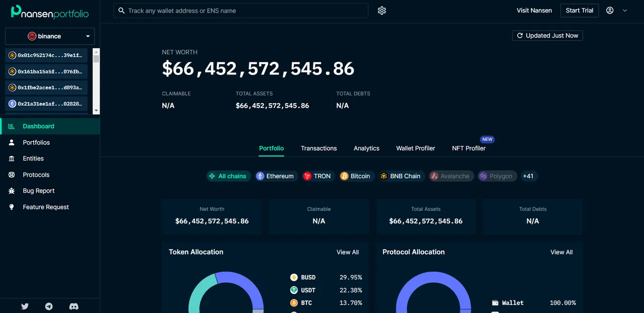Click the BUSD 29.95% allocation value
The height and width of the screenshot is (313, 644).
pyautogui.click(x=351, y=277)
